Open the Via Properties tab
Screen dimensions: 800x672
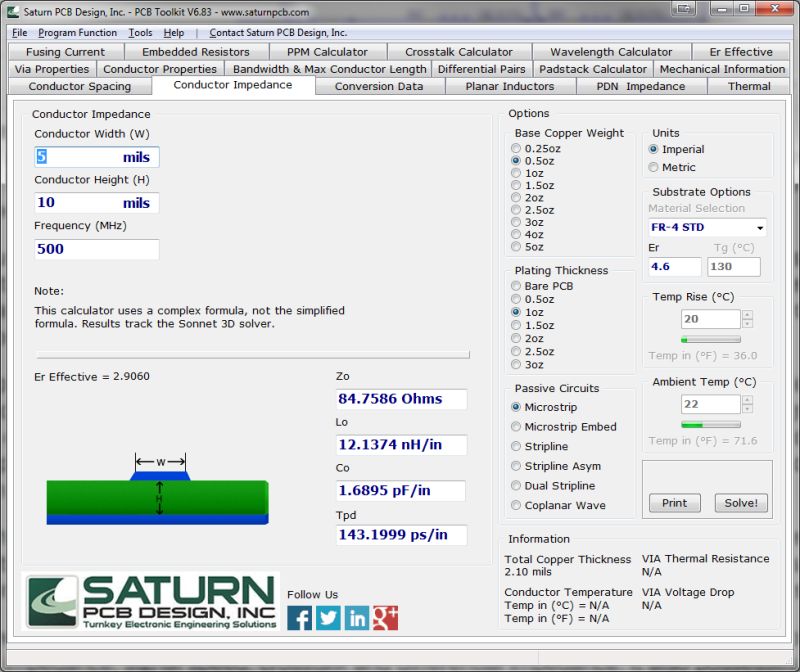[52, 69]
